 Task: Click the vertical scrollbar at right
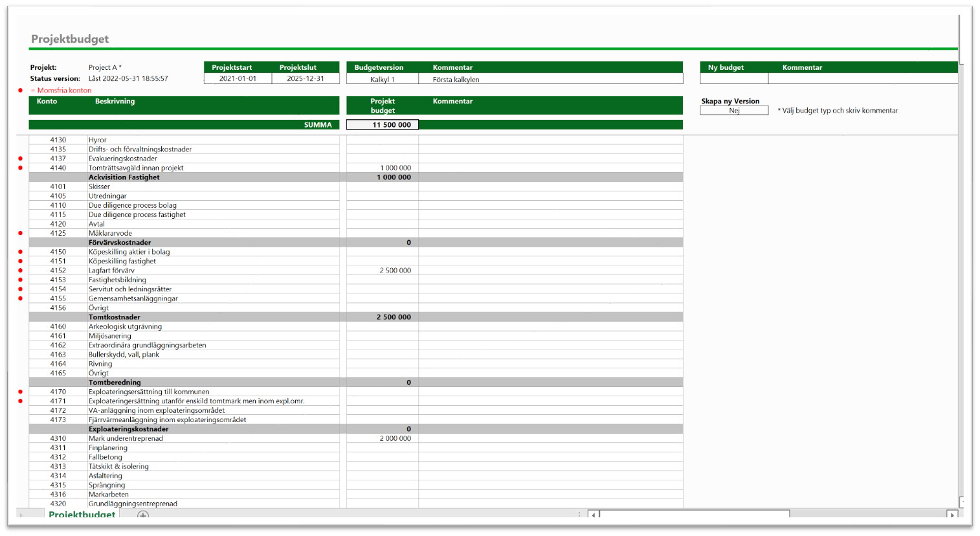[x=963, y=39]
